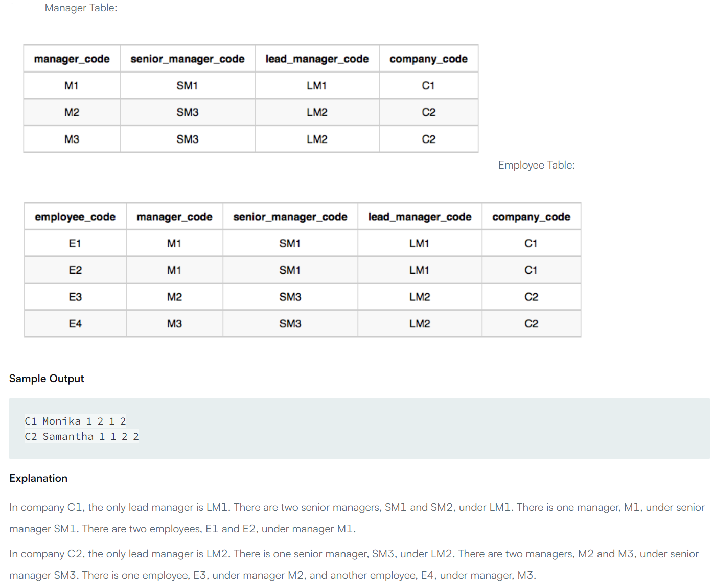Click LM1 in the E2 row
This screenshot has width=713, height=588.
(420, 270)
